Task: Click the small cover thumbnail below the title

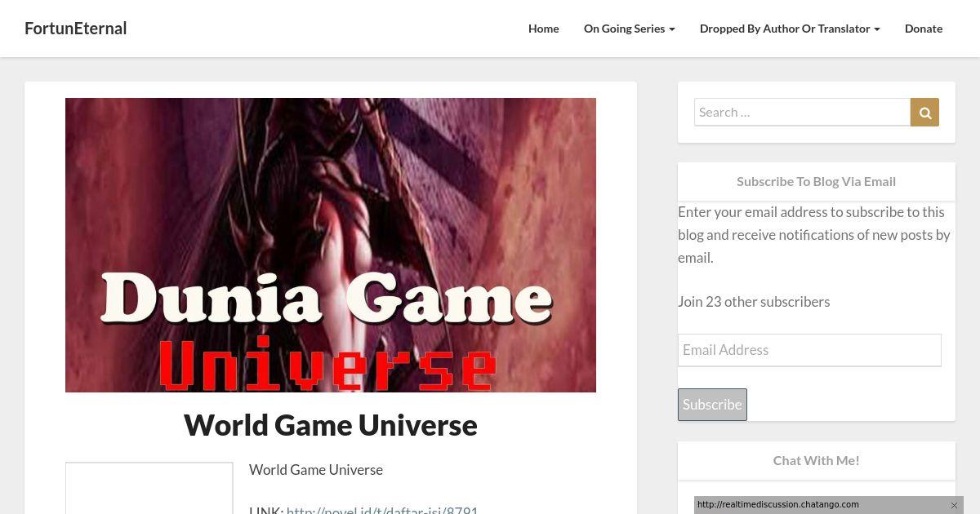Action: [149, 488]
